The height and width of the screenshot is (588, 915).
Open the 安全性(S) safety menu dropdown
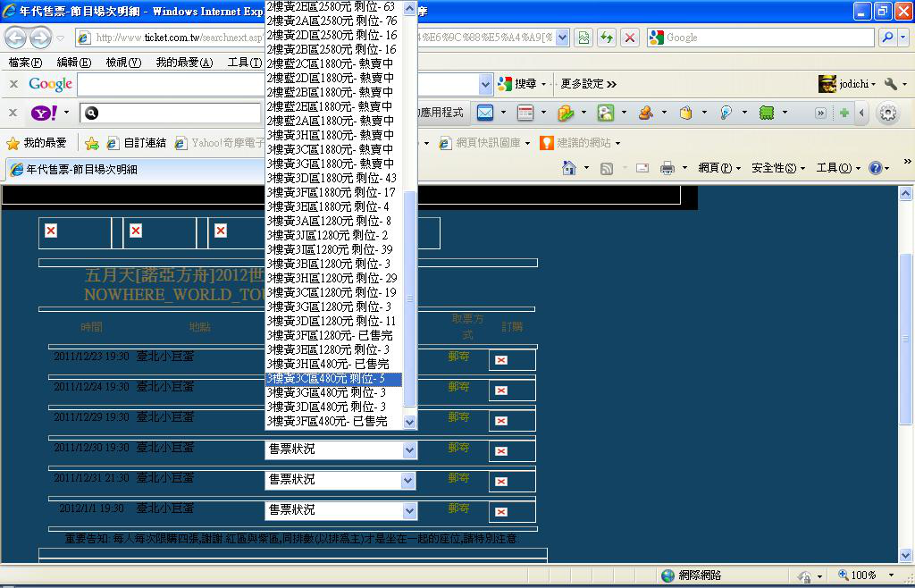pyautogui.click(x=778, y=168)
